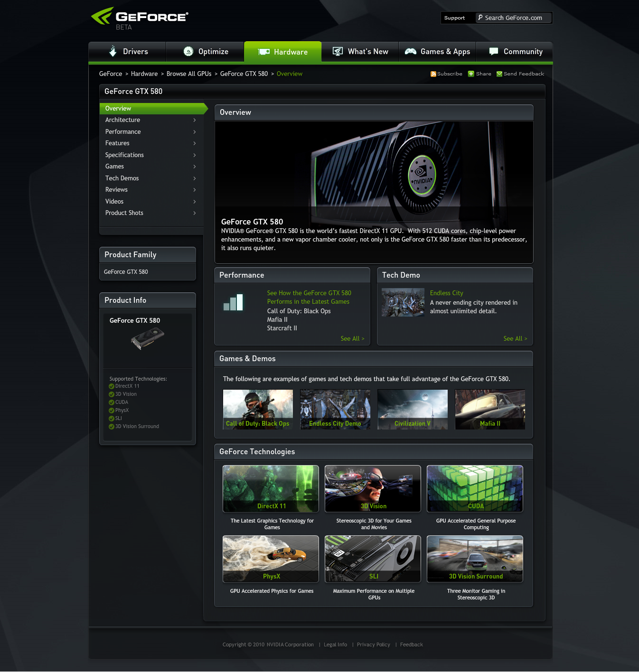This screenshot has height=672, width=639.
Task: Open the PhysX technology tile
Action: 271,559
